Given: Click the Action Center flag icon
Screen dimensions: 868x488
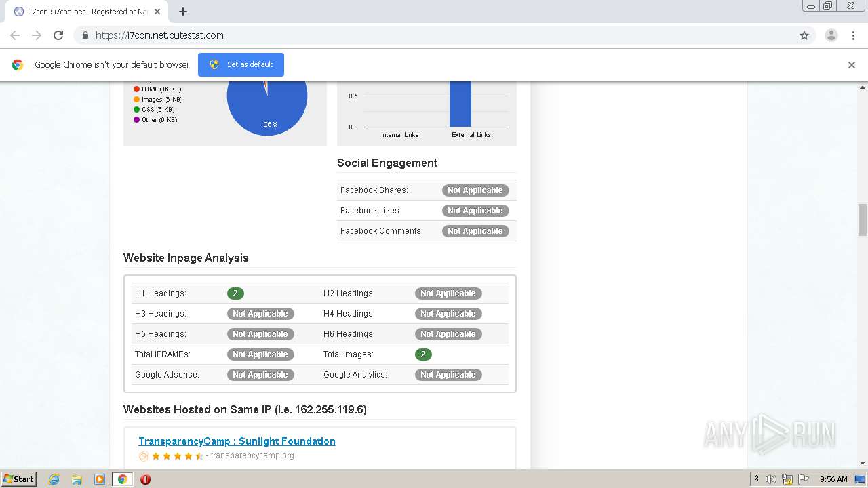Looking at the screenshot, I should pos(803,479).
